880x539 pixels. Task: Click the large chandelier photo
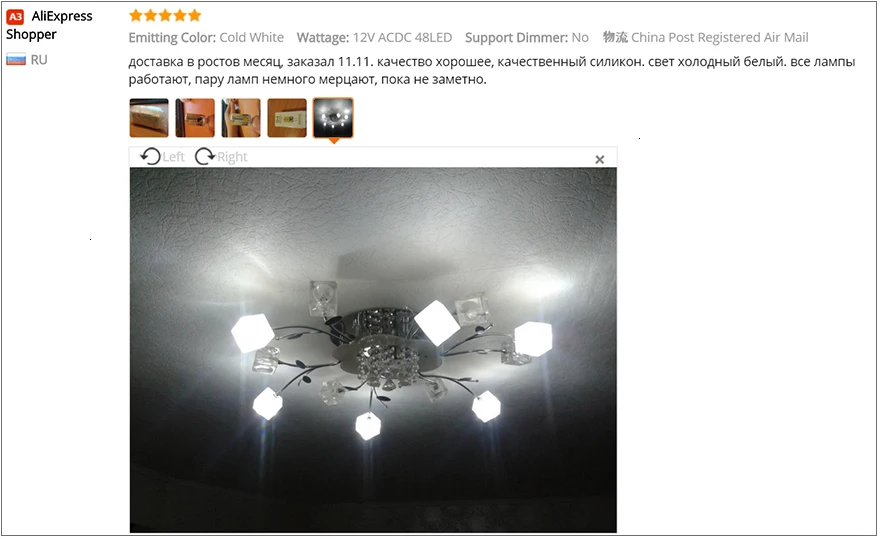point(373,350)
